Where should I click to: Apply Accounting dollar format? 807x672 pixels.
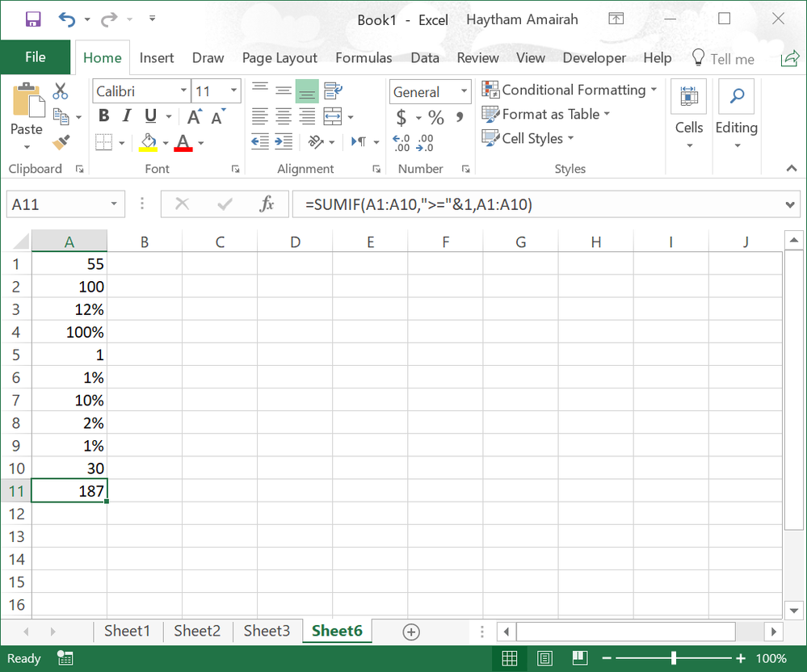click(x=401, y=117)
